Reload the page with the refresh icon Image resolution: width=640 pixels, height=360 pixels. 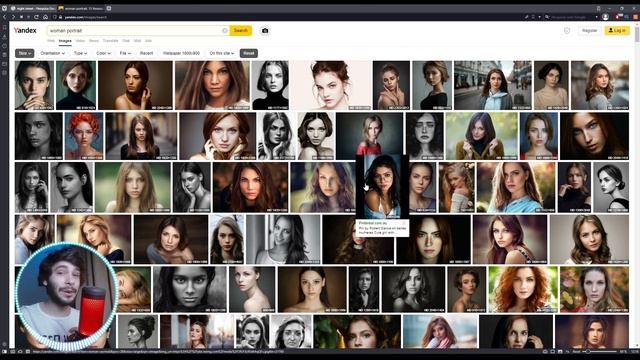(x=36, y=17)
